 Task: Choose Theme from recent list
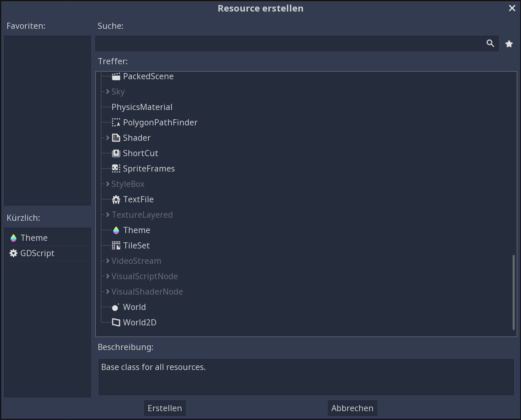click(48, 238)
